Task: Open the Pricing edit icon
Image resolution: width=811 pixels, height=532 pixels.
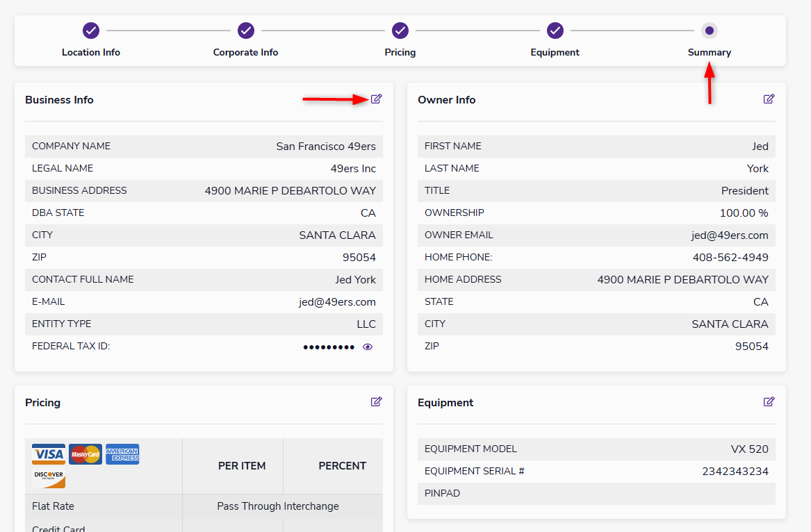Action: click(x=376, y=401)
